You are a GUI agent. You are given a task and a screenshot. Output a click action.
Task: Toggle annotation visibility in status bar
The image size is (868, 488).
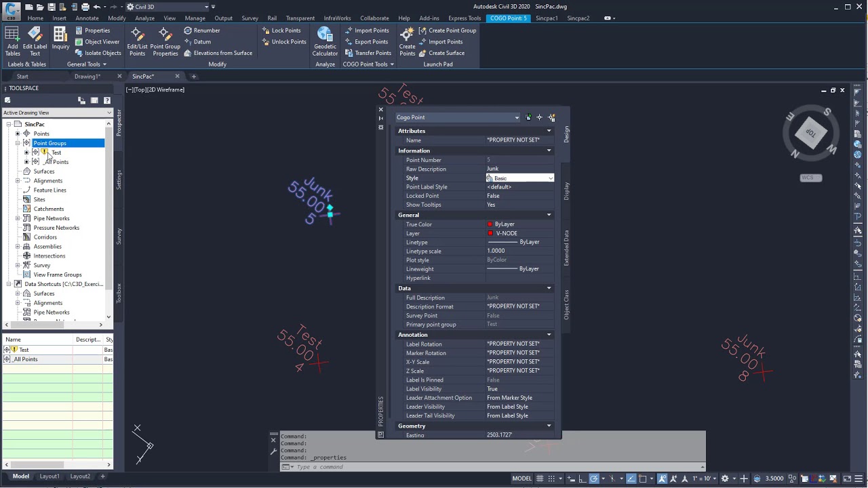point(662,478)
